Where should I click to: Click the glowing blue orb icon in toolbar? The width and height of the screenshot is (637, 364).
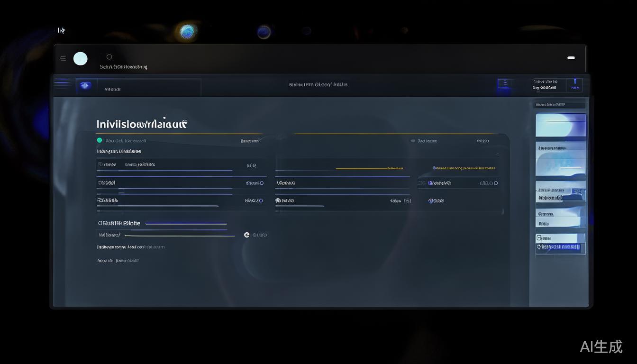pyautogui.click(x=85, y=85)
